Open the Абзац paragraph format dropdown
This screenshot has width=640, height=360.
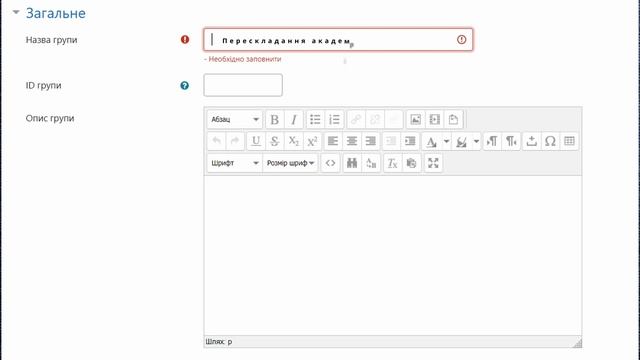click(235, 120)
